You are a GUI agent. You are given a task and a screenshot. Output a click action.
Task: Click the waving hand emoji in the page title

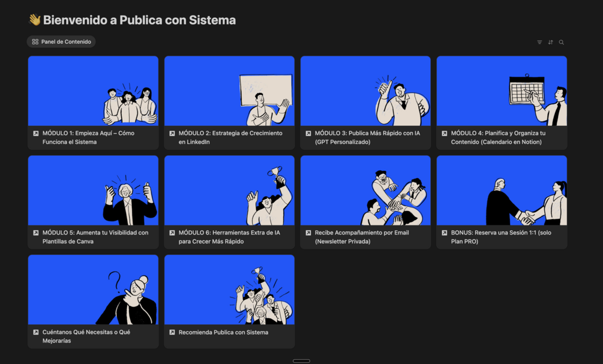34,20
